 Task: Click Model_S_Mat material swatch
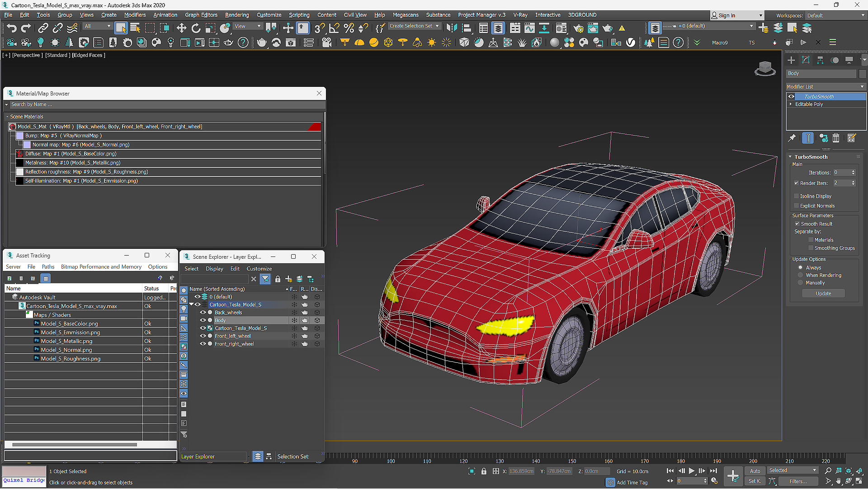click(x=13, y=127)
